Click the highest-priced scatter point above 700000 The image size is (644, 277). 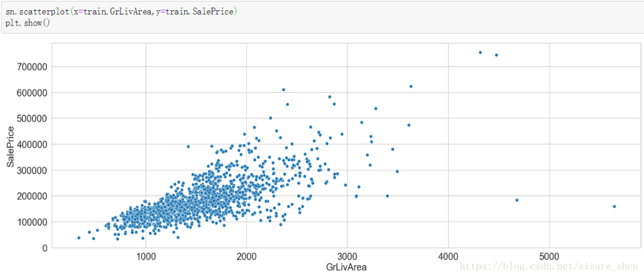(x=480, y=52)
